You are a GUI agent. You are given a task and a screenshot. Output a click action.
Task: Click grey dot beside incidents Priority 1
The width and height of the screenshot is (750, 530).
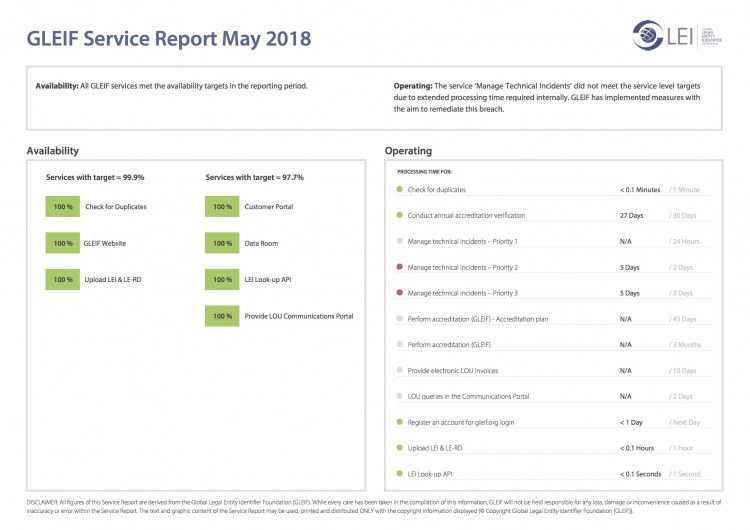[400, 241]
